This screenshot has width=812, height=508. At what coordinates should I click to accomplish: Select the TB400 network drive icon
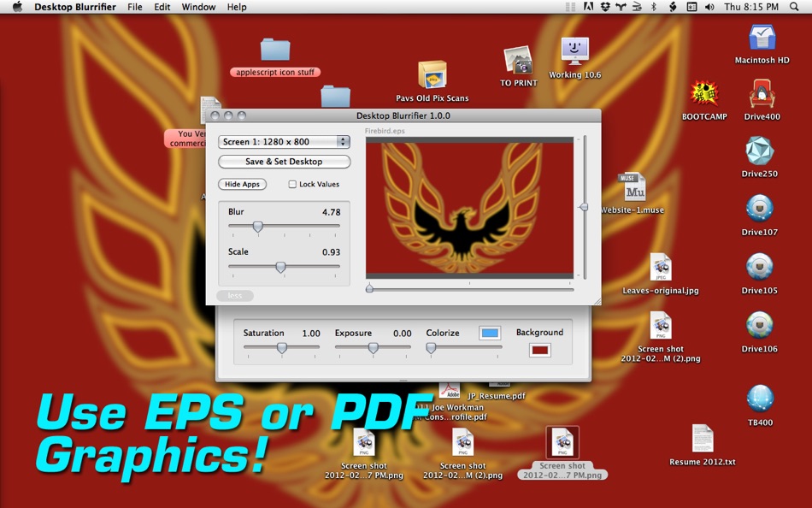click(x=760, y=399)
